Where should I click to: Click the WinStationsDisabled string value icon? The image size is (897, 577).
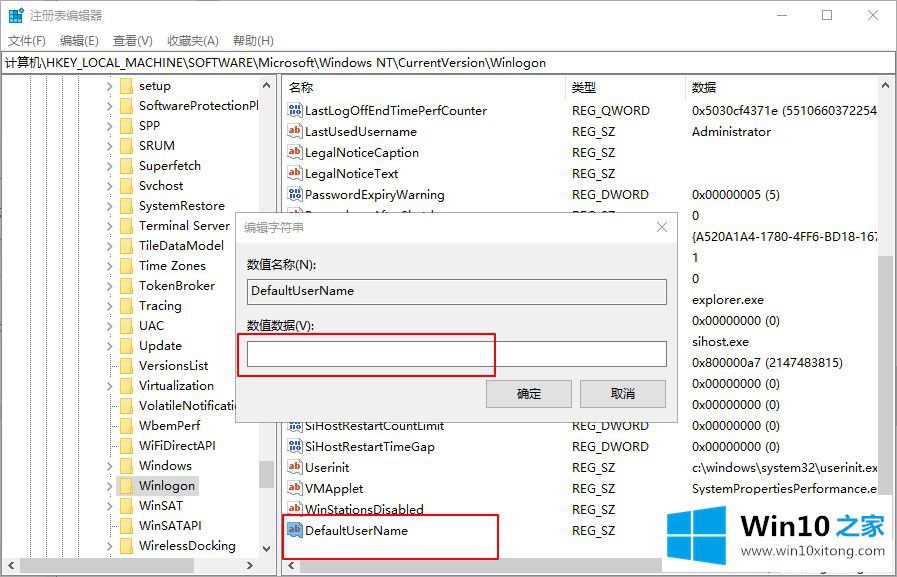(295, 508)
